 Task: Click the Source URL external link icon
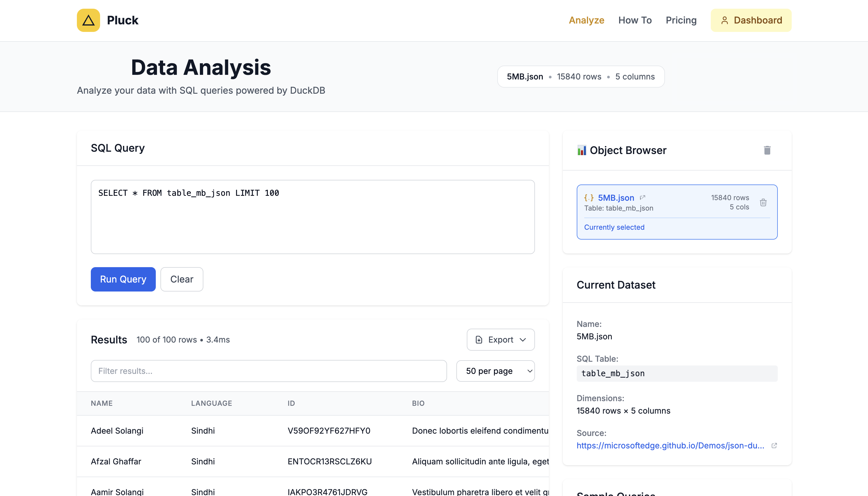coord(774,446)
